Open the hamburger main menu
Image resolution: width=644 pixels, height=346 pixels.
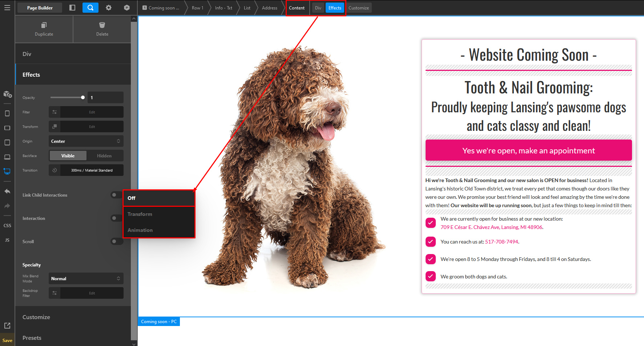coord(7,8)
